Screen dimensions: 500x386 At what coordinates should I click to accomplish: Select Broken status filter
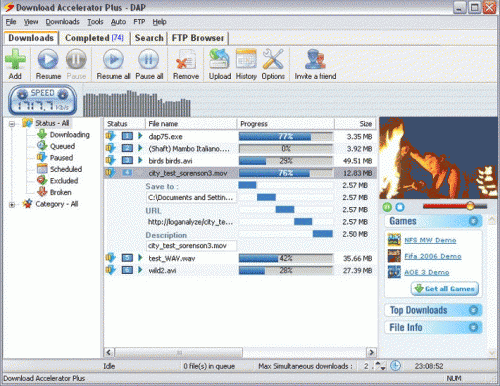[61, 192]
